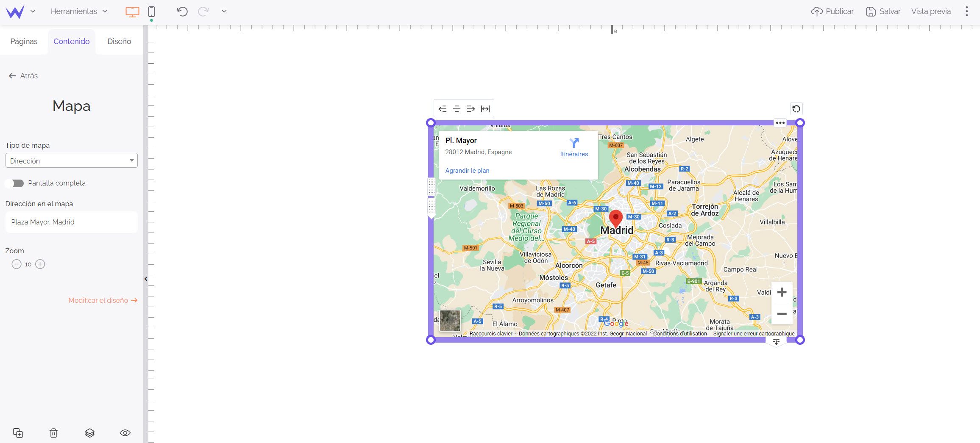The image size is (980, 443).
Task: Open the Herramientas menu
Action: (x=79, y=11)
